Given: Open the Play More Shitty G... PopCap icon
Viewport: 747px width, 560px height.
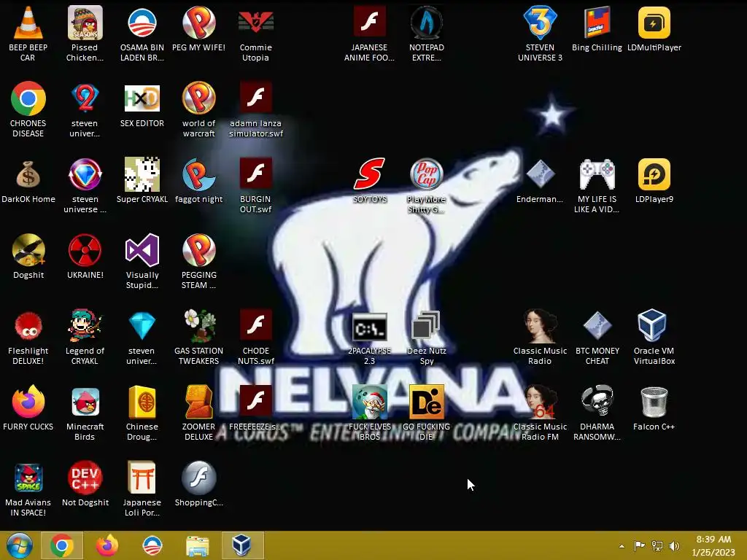Looking at the screenshot, I should 426,174.
